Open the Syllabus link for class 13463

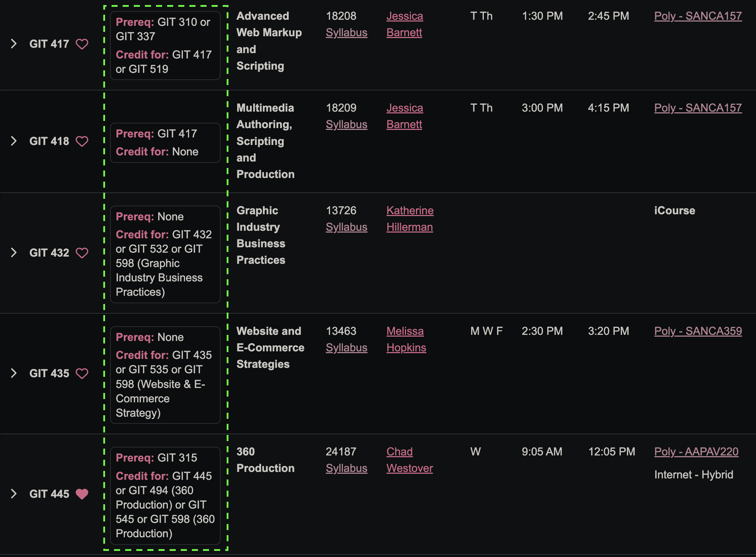[346, 348]
